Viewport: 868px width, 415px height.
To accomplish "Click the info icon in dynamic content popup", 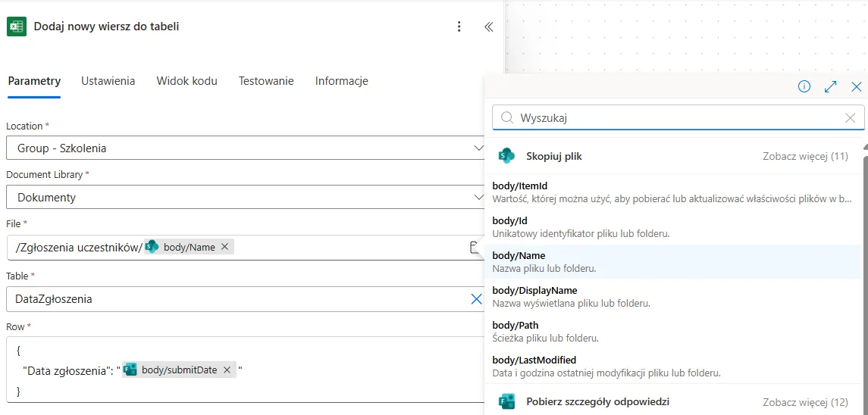I will (x=804, y=86).
